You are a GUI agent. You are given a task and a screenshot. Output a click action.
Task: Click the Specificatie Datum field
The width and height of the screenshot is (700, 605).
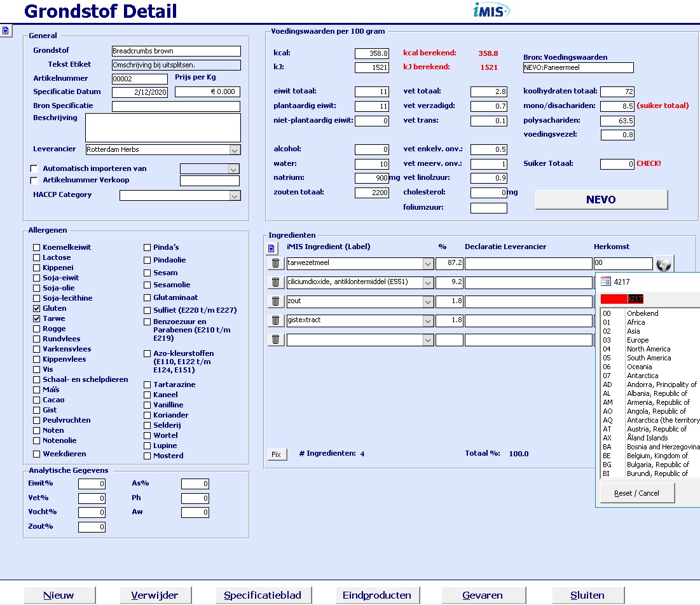click(140, 92)
